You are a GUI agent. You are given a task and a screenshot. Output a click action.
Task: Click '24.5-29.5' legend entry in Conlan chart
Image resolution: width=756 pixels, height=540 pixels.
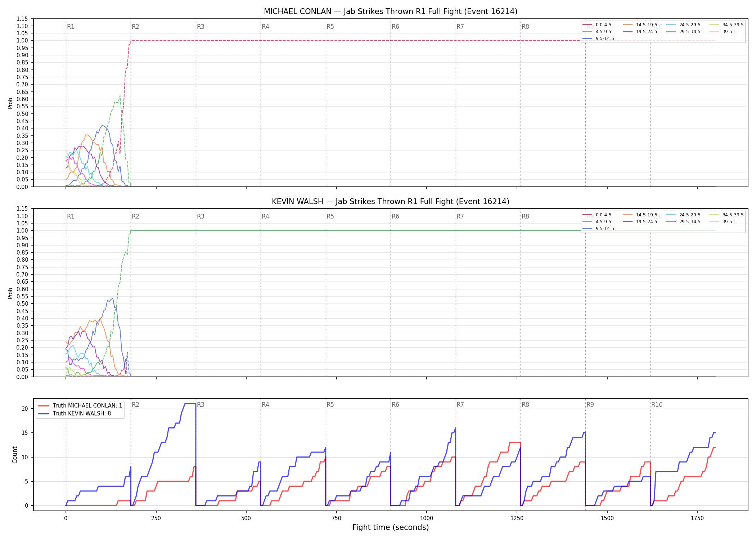coord(683,25)
